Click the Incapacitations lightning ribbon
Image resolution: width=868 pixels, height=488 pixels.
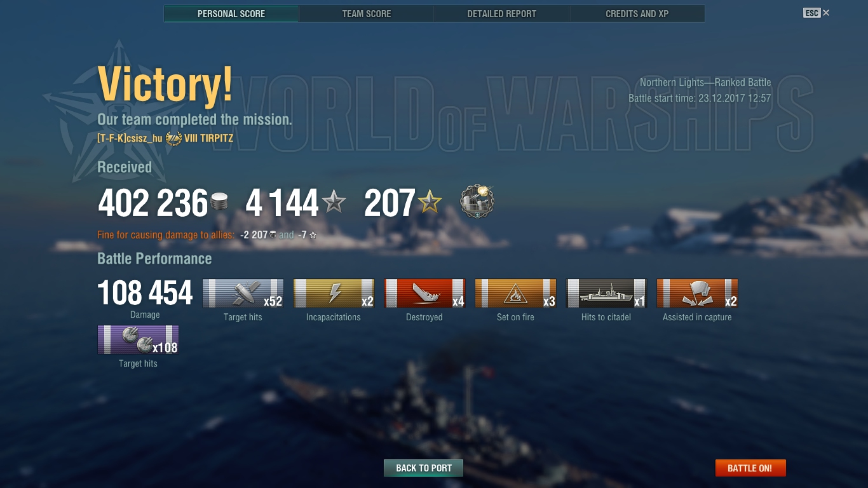click(334, 293)
